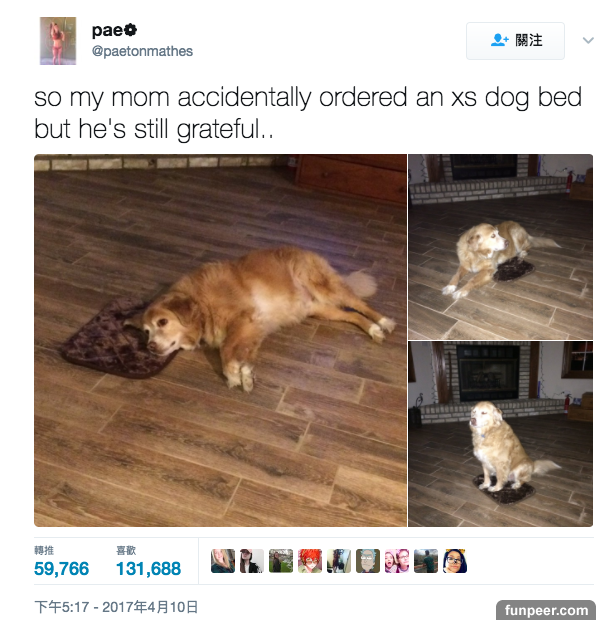Open the large photo of the dog lying down
This screenshot has height=620, width=616.
click(x=220, y=340)
